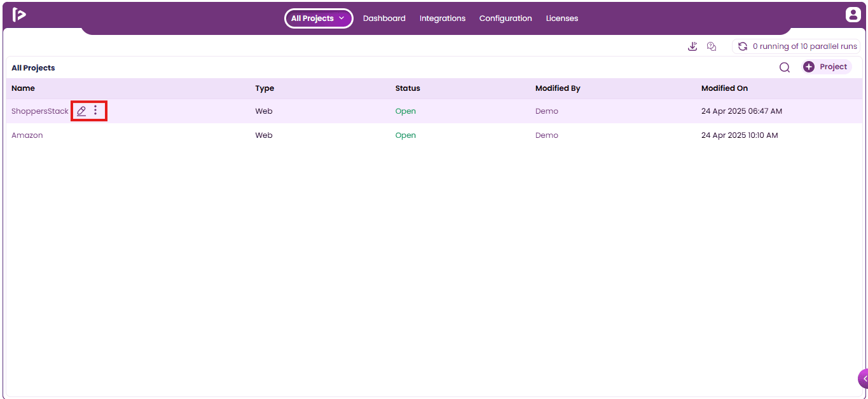Expand the side panel chevron handle
Screen dimensions: 868x399
coord(864,378)
